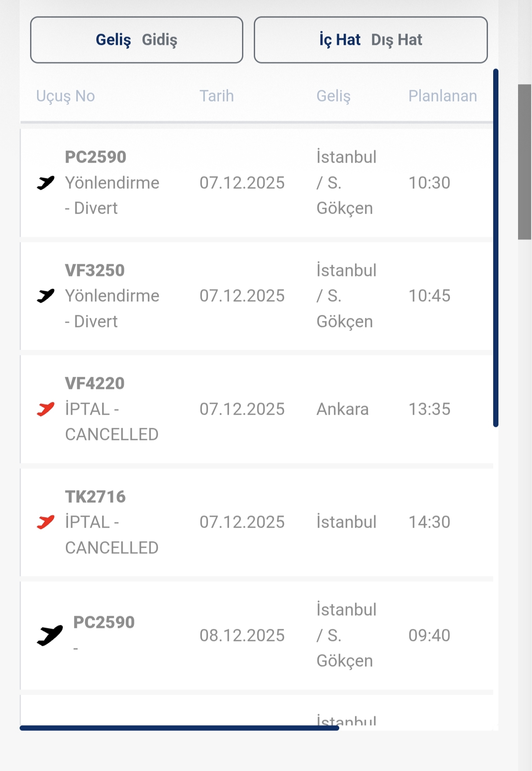Click the Tarih column header
Viewport: 532px width, 771px height.
point(217,96)
